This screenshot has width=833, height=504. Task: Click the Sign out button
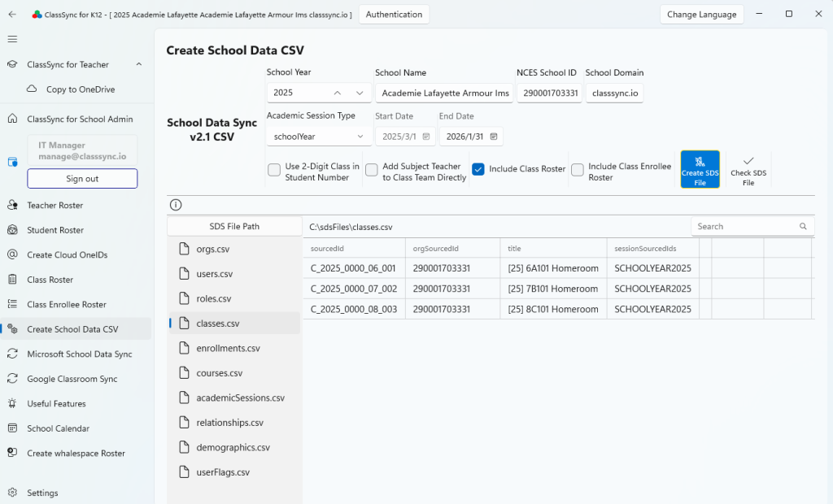tap(82, 179)
